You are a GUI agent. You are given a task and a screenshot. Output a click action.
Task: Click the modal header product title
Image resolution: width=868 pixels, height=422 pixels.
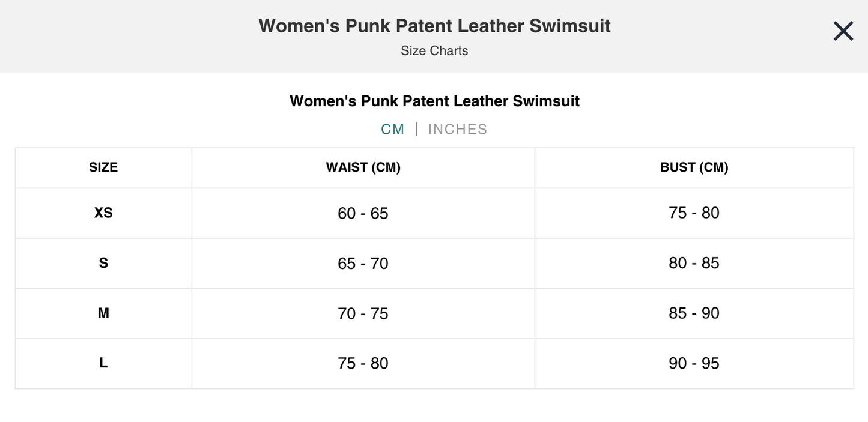[x=434, y=25]
